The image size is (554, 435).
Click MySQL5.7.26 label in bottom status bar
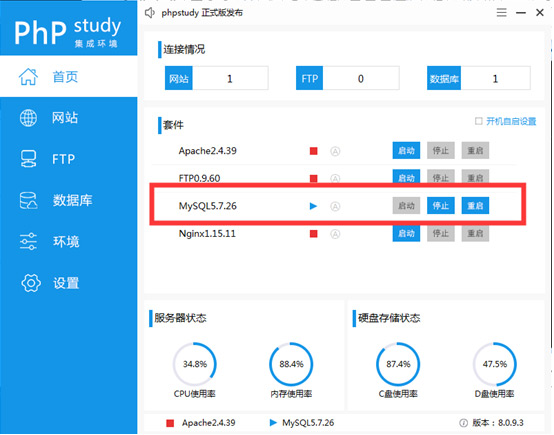[x=308, y=423]
